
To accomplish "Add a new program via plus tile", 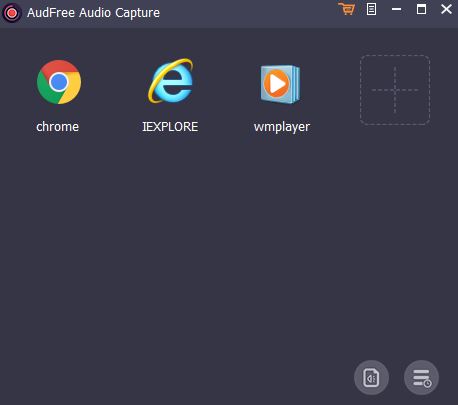I will point(395,90).
